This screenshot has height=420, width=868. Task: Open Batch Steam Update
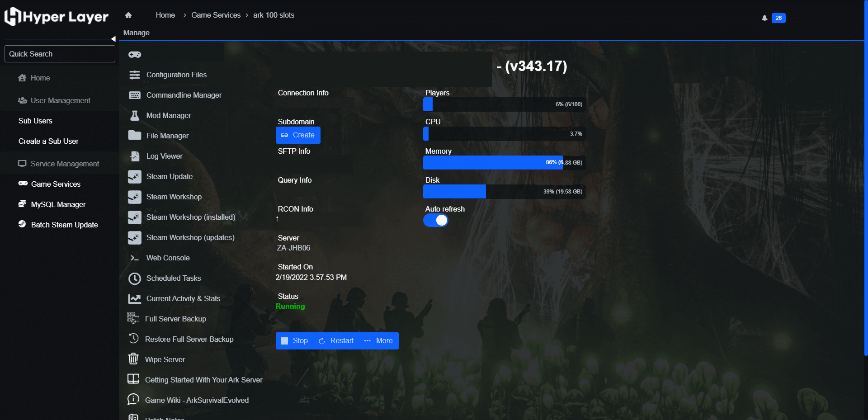click(64, 225)
